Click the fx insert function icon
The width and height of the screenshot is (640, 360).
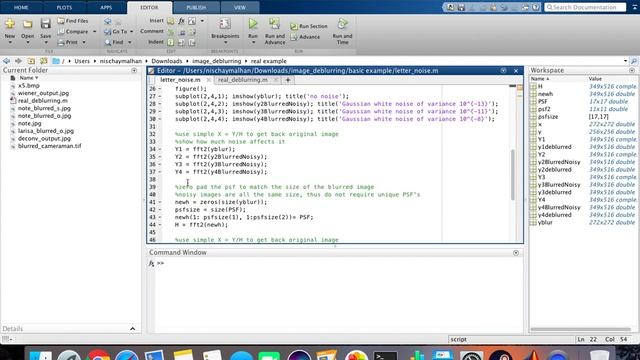(x=181, y=21)
